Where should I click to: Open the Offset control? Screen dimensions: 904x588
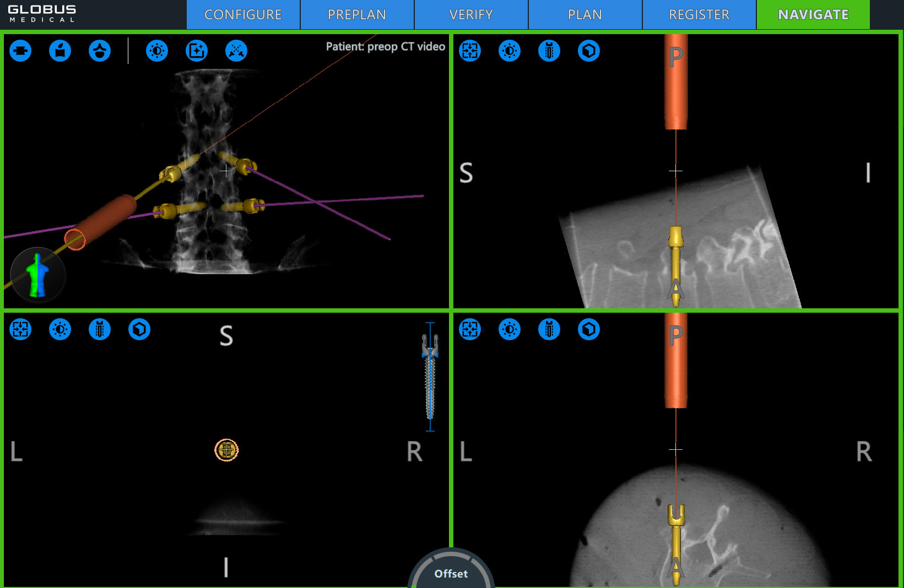coord(451,570)
